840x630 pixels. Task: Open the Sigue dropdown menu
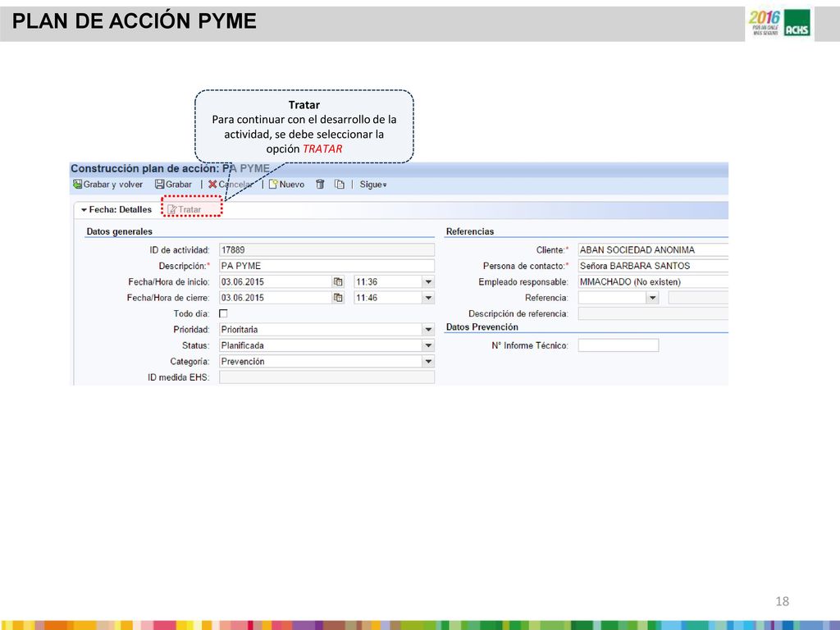coord(373,185)
